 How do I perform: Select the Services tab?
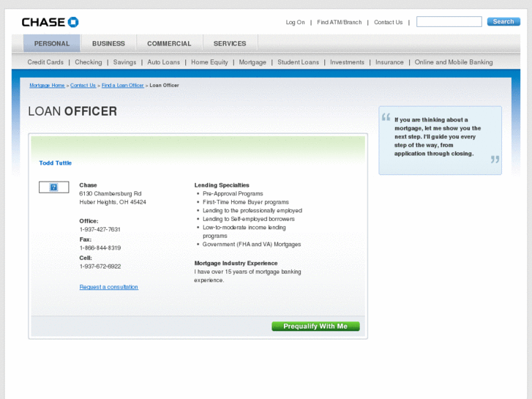[x=230, y=43]
